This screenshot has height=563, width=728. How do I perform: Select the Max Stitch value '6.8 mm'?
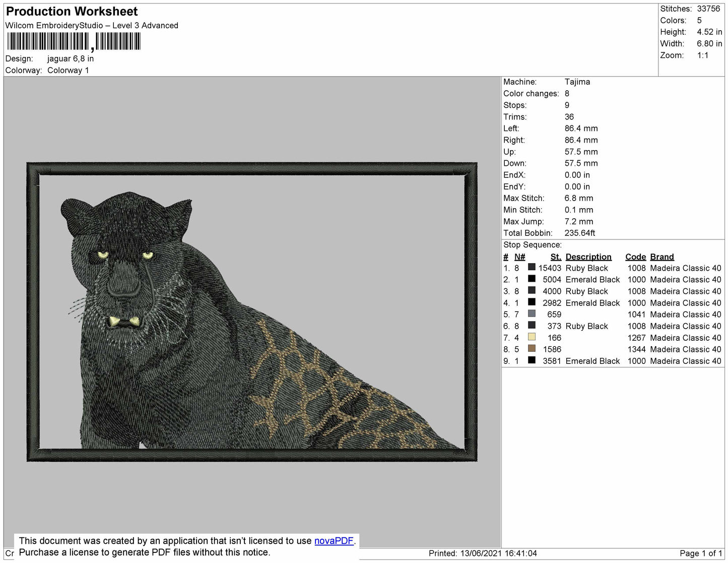[579, 198]
